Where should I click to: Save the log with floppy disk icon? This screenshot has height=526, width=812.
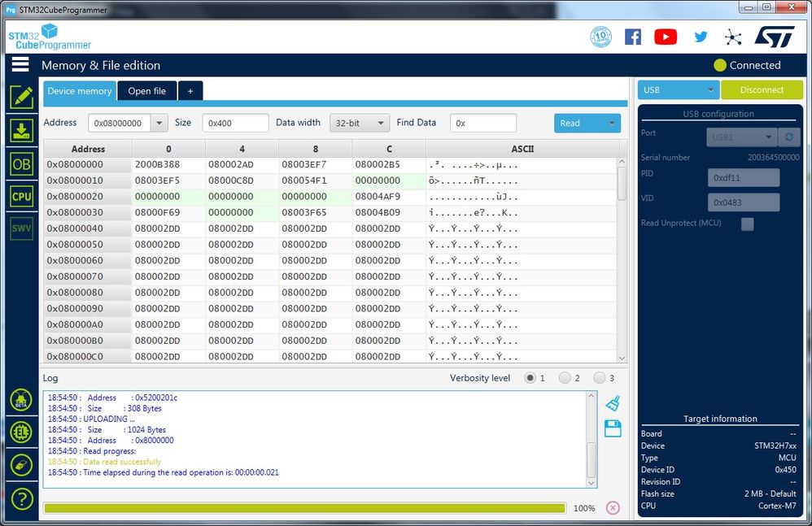613,428
